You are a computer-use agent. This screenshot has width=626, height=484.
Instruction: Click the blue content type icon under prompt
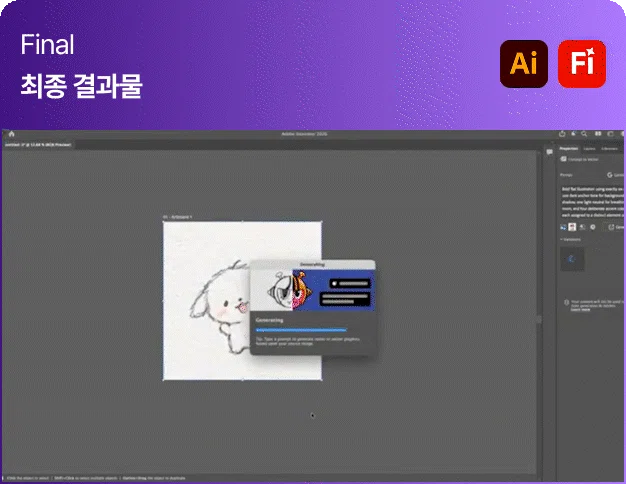tap(563, 227)
